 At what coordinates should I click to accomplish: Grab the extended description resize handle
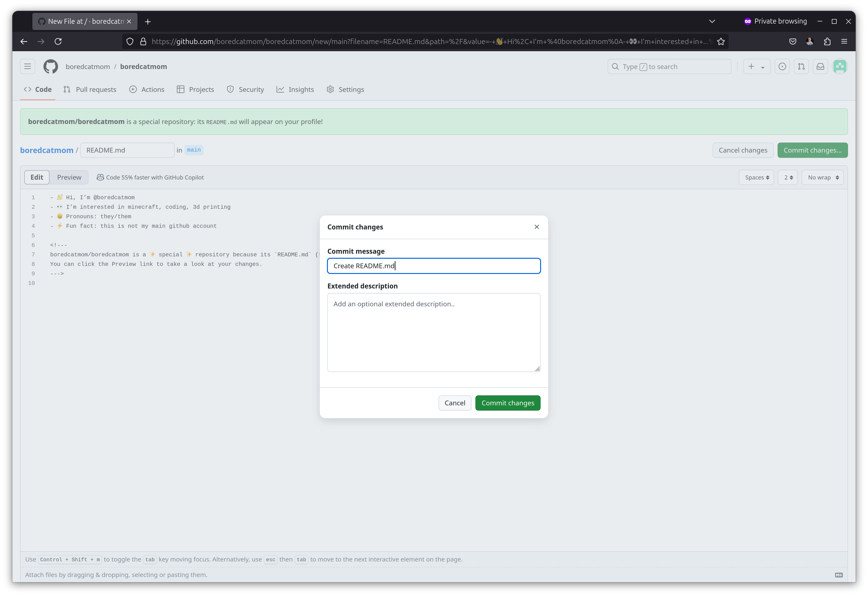537,369
